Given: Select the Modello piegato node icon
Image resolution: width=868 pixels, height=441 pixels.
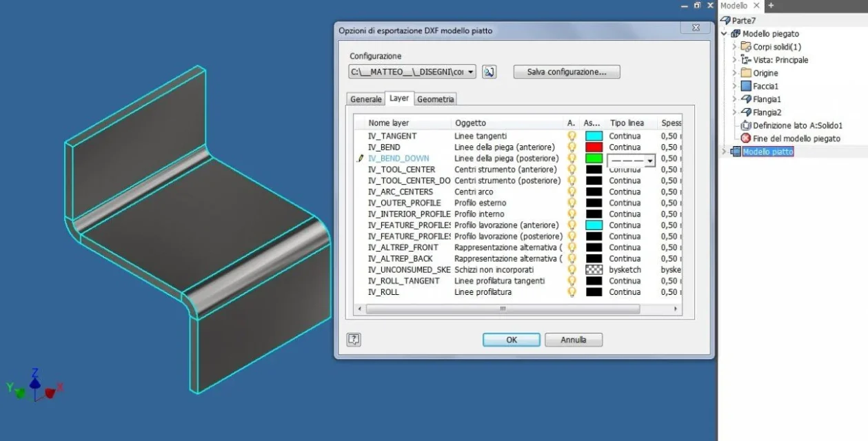Looking at the screenshot, I should click(x=736, y=34).
